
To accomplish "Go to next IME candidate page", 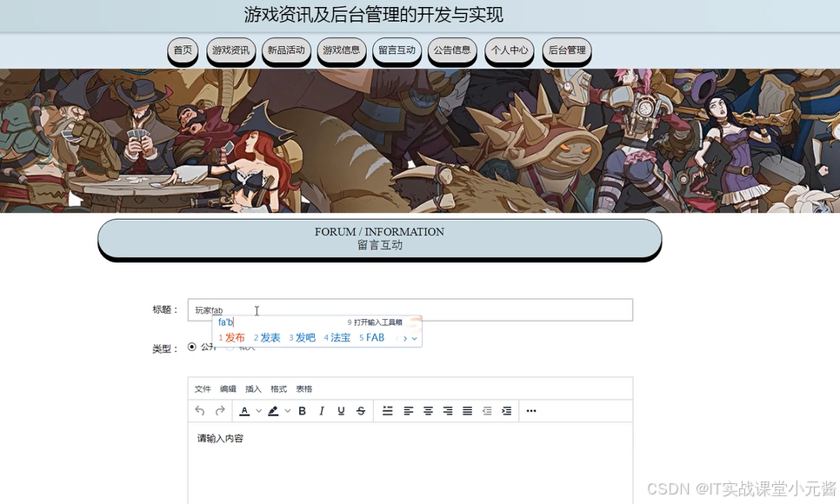I will click(x=405, y=339).
